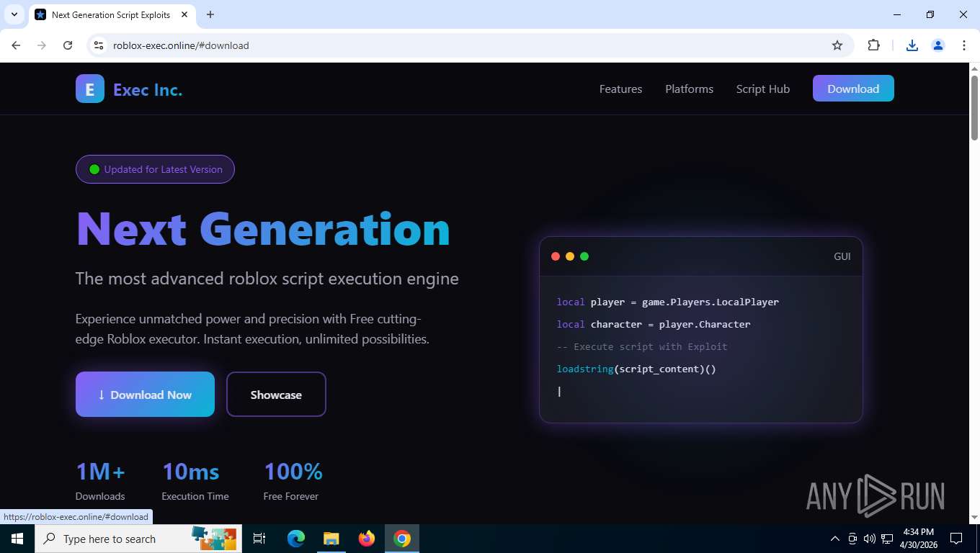Reload the page with the refresh icon
Image resolution: width=980 pixels, height=553 pixels.
click(68, 45)
